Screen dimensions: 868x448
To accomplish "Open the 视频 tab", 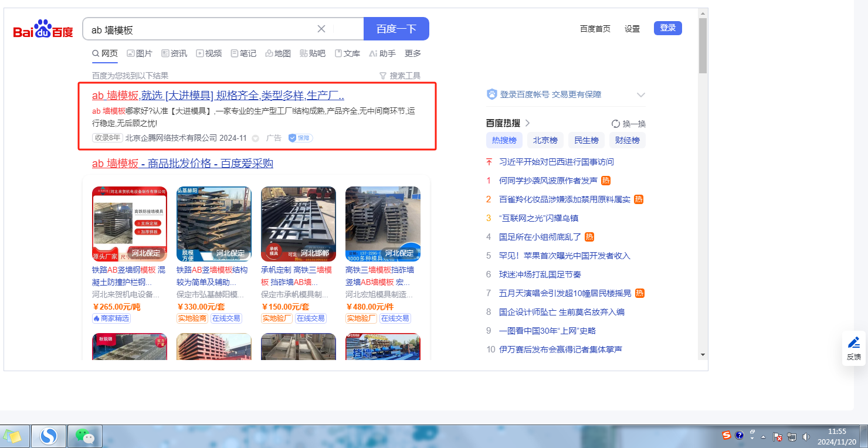I will pos(209,53).
